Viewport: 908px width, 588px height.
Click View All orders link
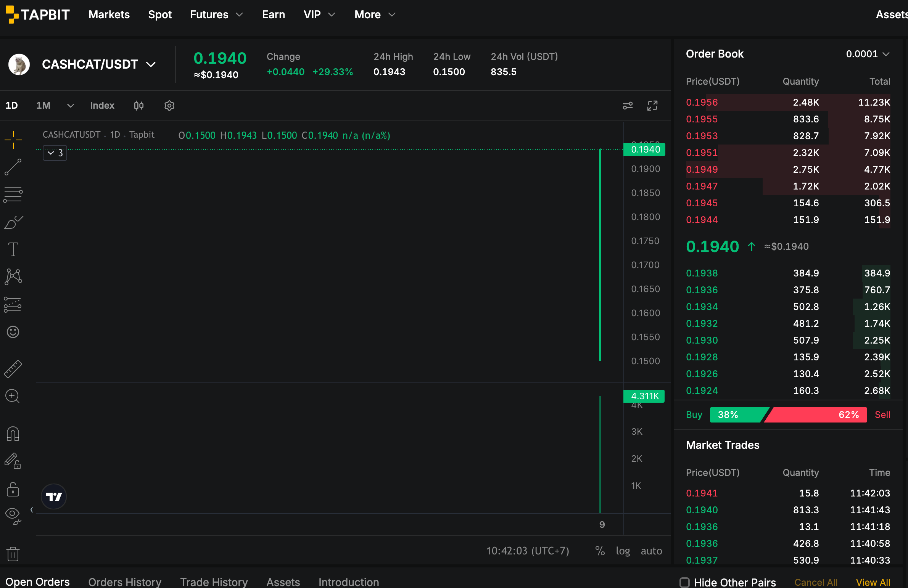[x=873, y=582]
